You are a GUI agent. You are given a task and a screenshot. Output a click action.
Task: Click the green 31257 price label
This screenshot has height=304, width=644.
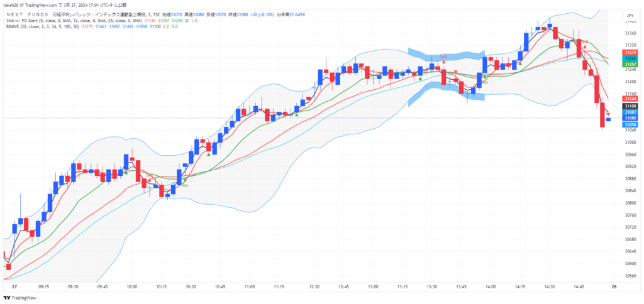pyautogui.click(x=630, y=64)
